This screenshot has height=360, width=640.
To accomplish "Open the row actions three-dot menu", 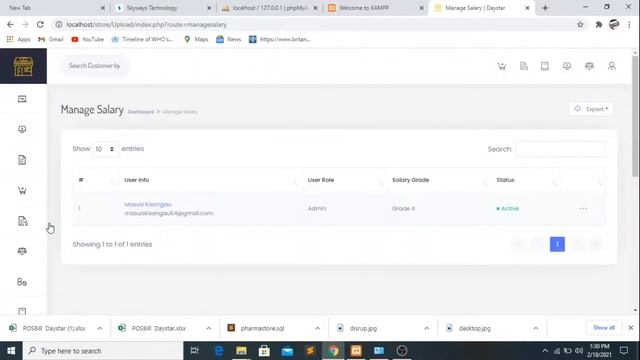I will coord(583,209).
